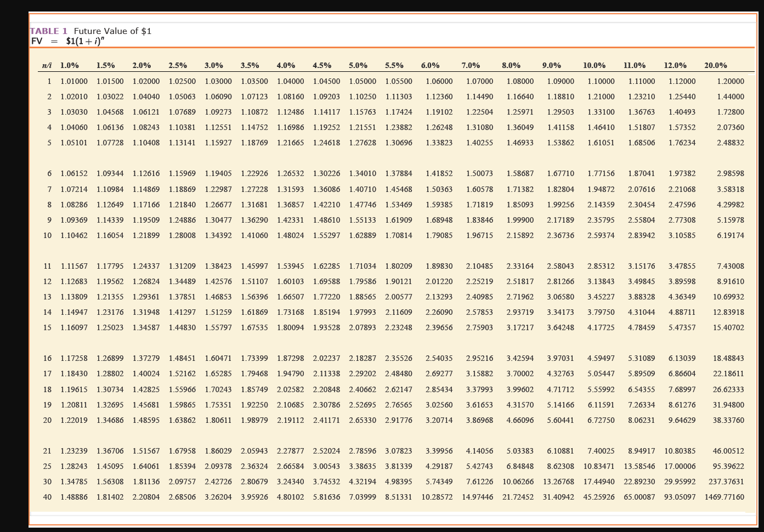Click the cell value 31.40942
The width and height of the screenshot is (764, 532).
558,497
